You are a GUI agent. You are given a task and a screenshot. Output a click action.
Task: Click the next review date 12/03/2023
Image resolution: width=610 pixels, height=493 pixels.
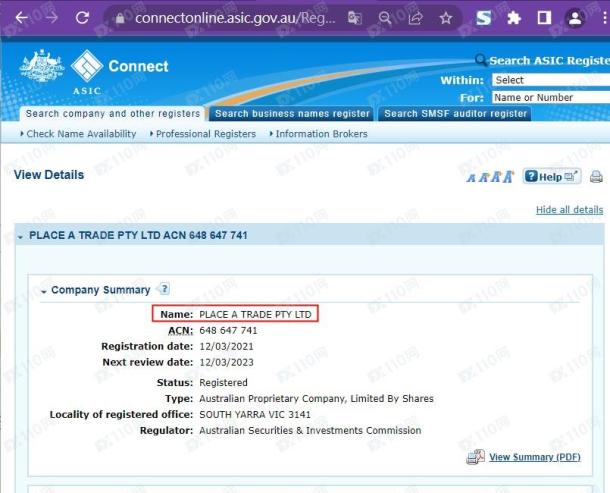(x=226, y=362)
